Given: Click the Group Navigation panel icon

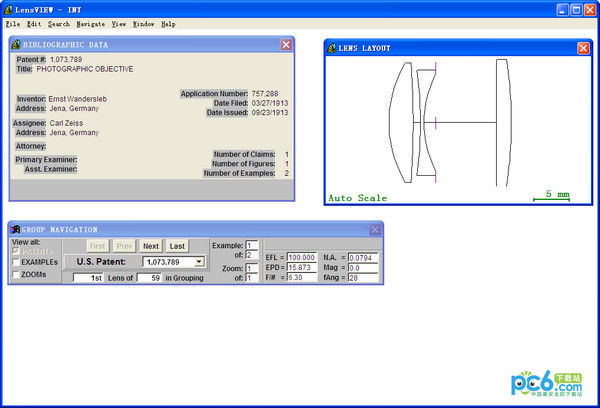Looking at the screenshot, I should pyautogui.click(x=15, y=230).
